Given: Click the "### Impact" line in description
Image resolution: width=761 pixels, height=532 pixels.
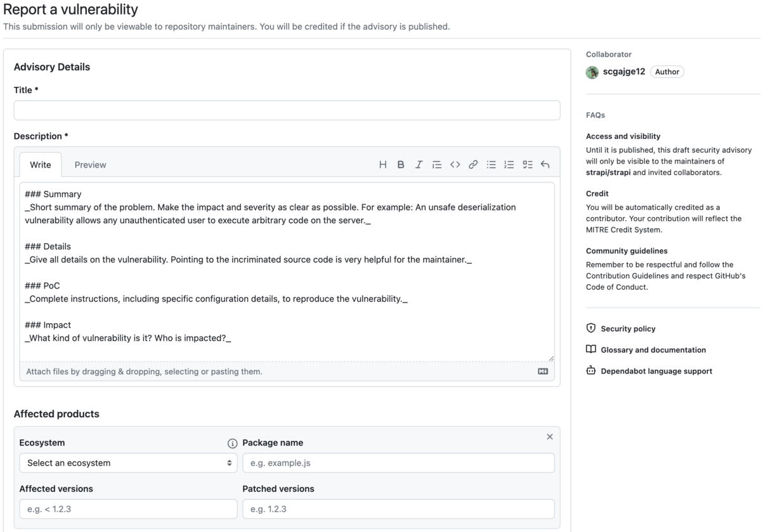Looking at the screenshot, I should click(x=48, y=325).
